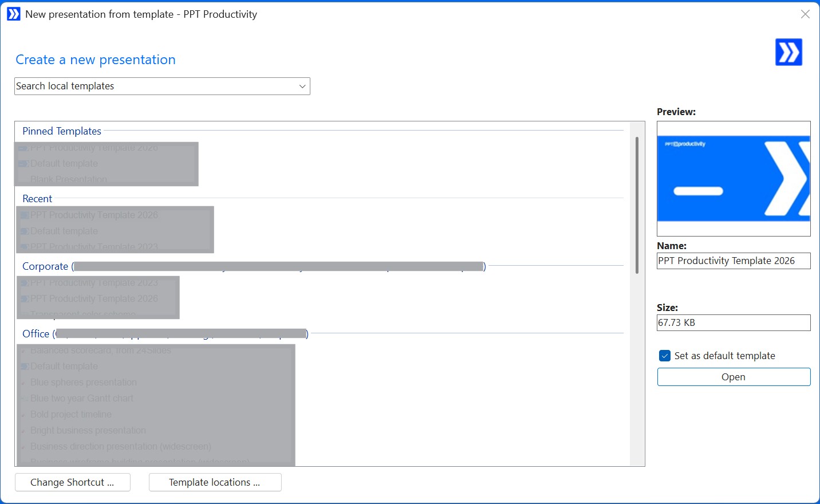
Task: Click the Size field showing 67.73 KB
Action: [734, 322]
